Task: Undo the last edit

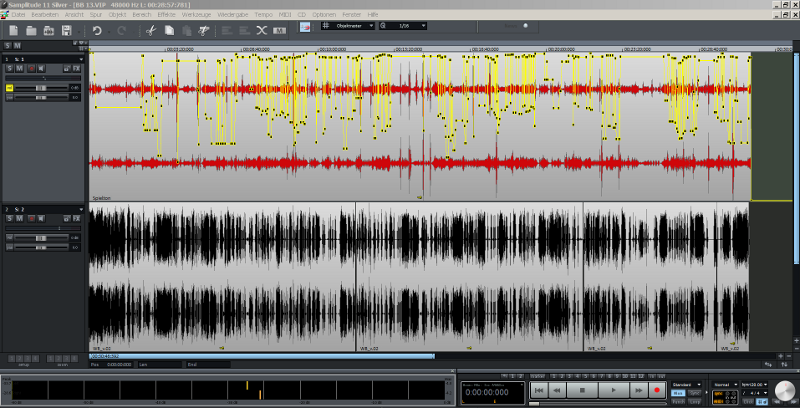Action: (97, 31)
